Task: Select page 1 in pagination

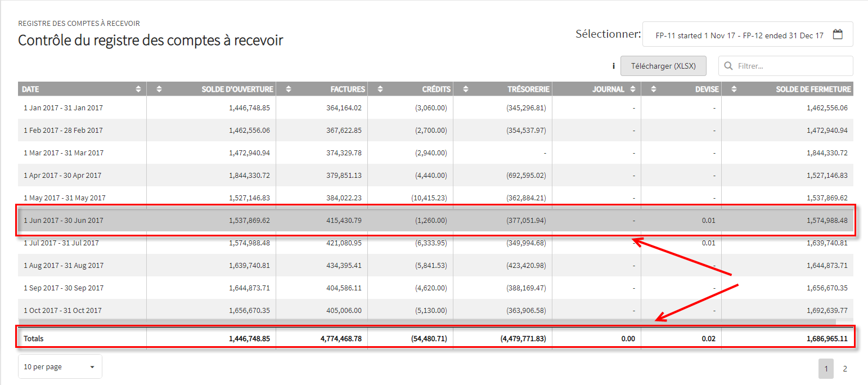Action: [x=826, y=369]
